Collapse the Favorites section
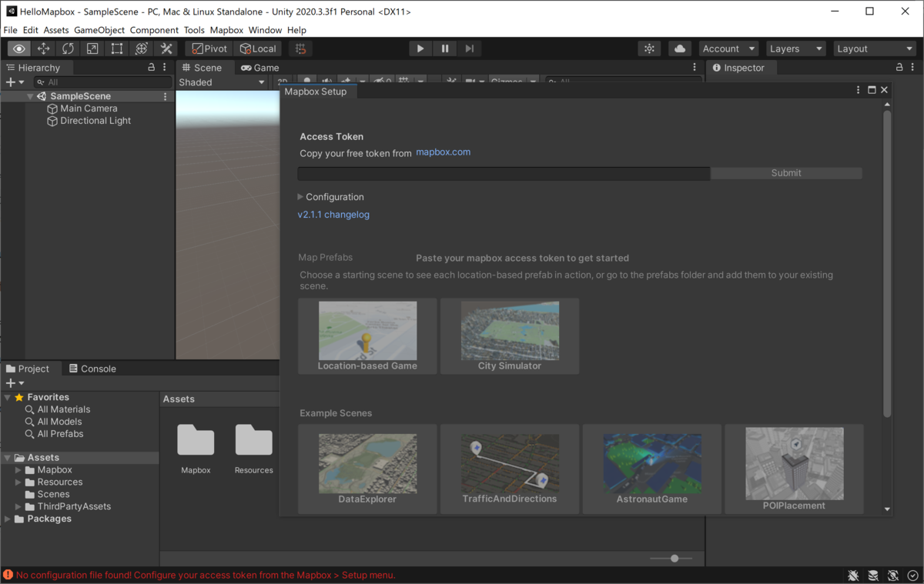Viewport: 924px width, 584px height. click(x=8, y=397)
